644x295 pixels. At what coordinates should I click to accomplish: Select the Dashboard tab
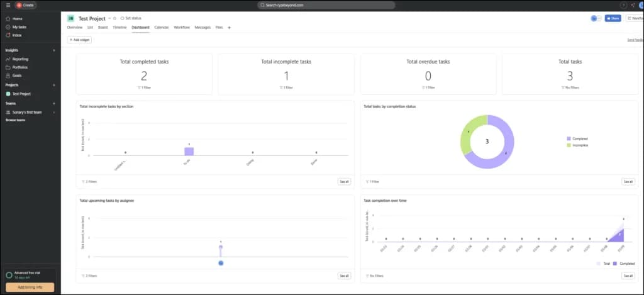point(140,28)
